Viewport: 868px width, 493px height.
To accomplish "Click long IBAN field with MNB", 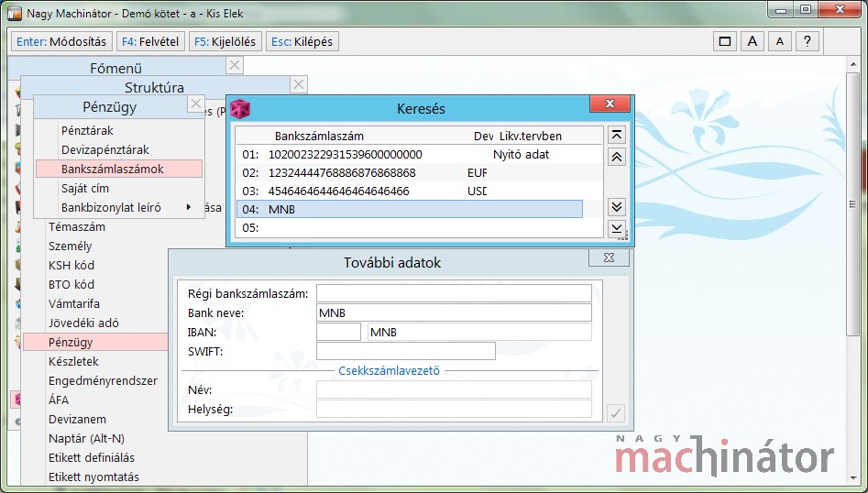I will point(479,332).
